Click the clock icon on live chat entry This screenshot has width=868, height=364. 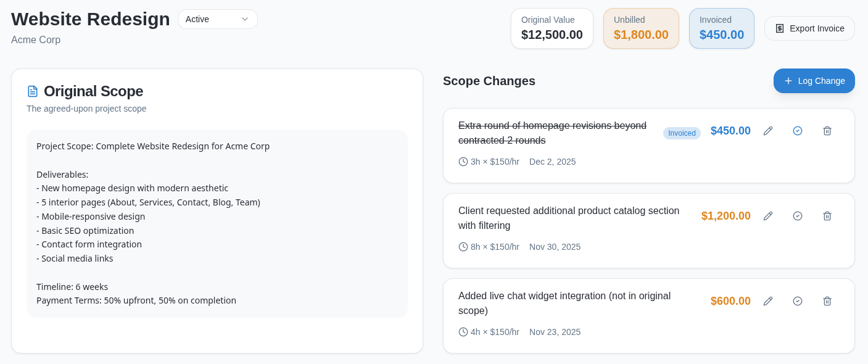click(x=463, y=332)
